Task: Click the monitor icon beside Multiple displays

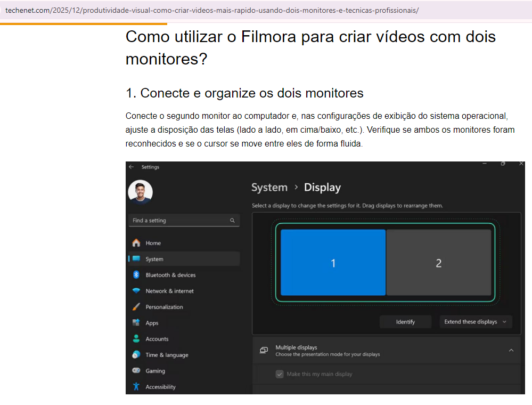Action: tap(264, 350)
